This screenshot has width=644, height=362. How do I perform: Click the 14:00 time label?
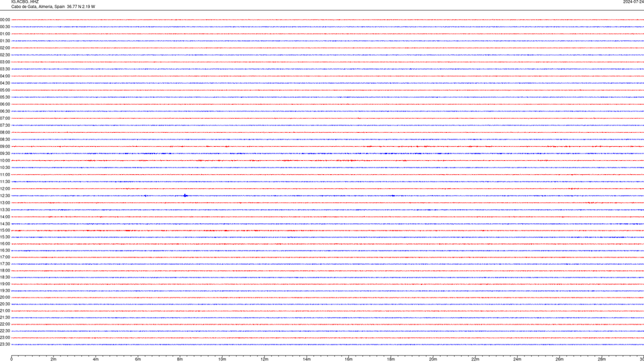click(x=5, y=217)
